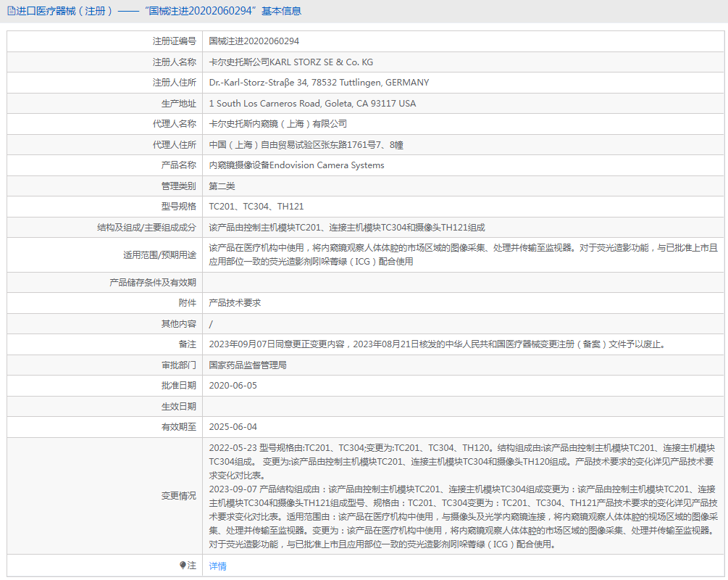Viewport: 728px width, 580px height.
Task: Select 卡尔史托斯公司KARL STORZ SE & Co. KG
Action: [x=291, y=62]
